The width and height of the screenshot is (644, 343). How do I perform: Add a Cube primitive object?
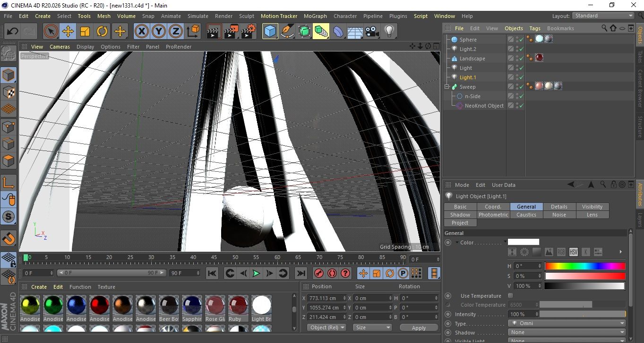click(x=270, y=32)
